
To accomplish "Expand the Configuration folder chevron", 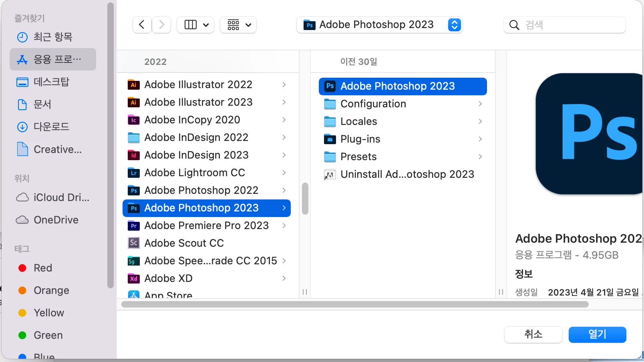I will point(480,104).
